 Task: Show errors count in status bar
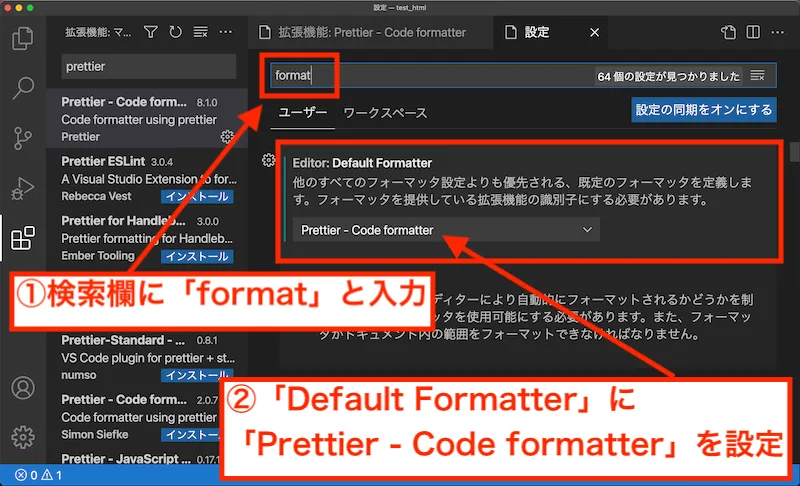pyautogui.click(x=26, y=475)
